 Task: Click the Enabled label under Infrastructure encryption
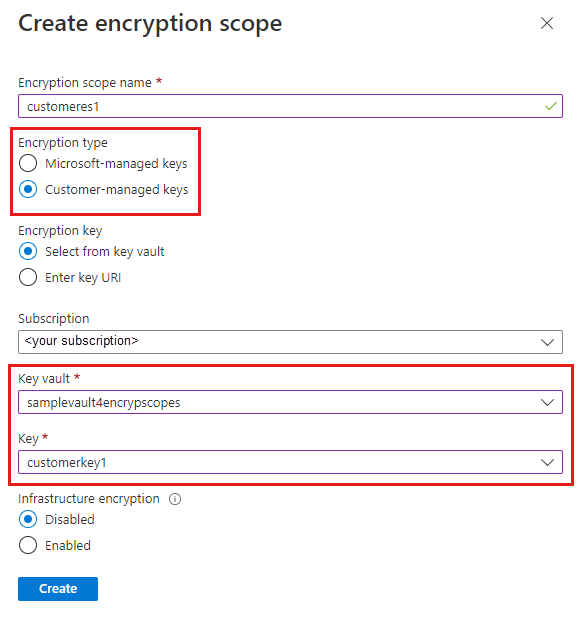pyautogui.click(x=68, y=545)
